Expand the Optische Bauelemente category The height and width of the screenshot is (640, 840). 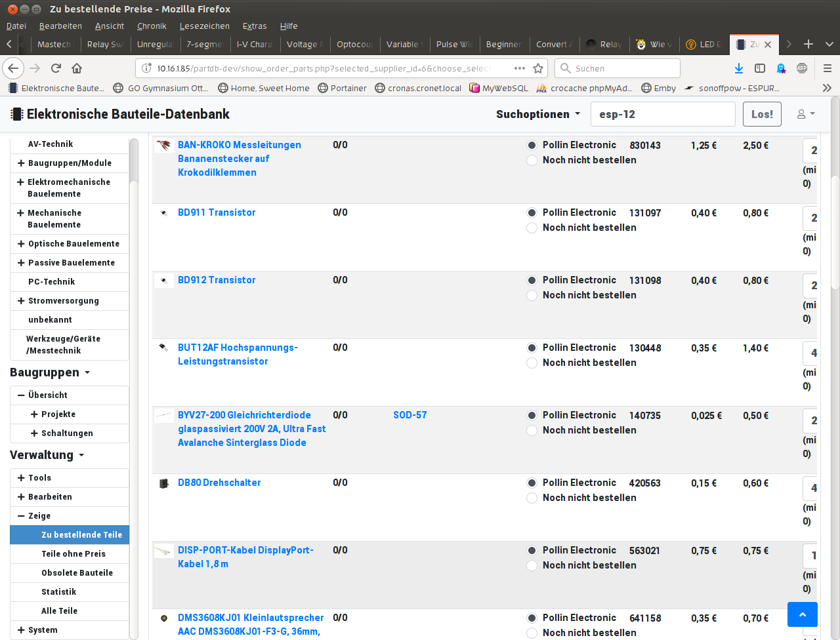(21, 244)
